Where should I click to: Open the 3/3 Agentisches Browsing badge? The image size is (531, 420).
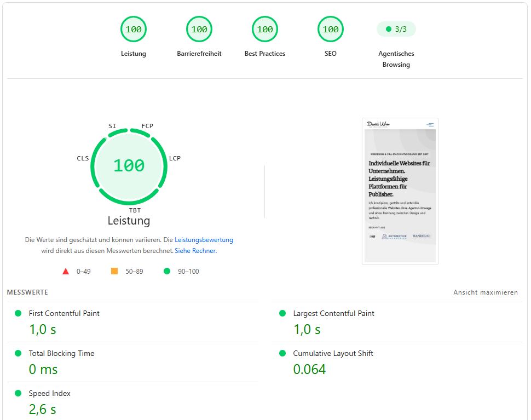point(396,29)
